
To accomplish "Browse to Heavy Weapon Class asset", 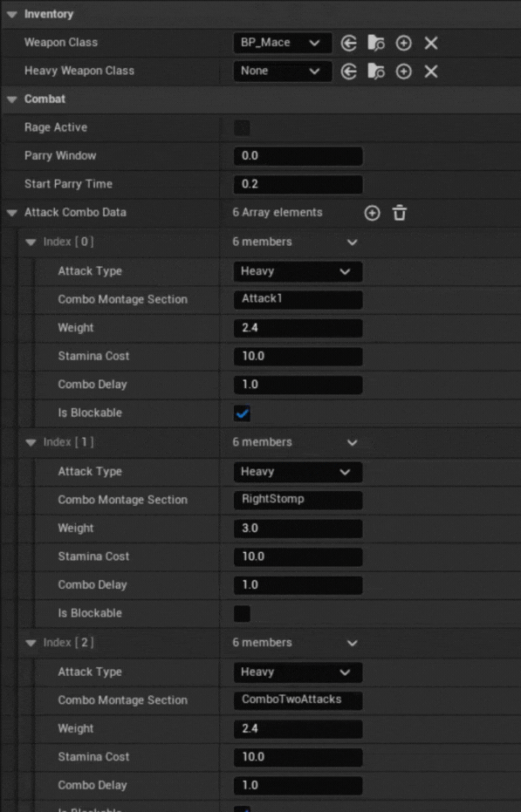I will 375,71.
